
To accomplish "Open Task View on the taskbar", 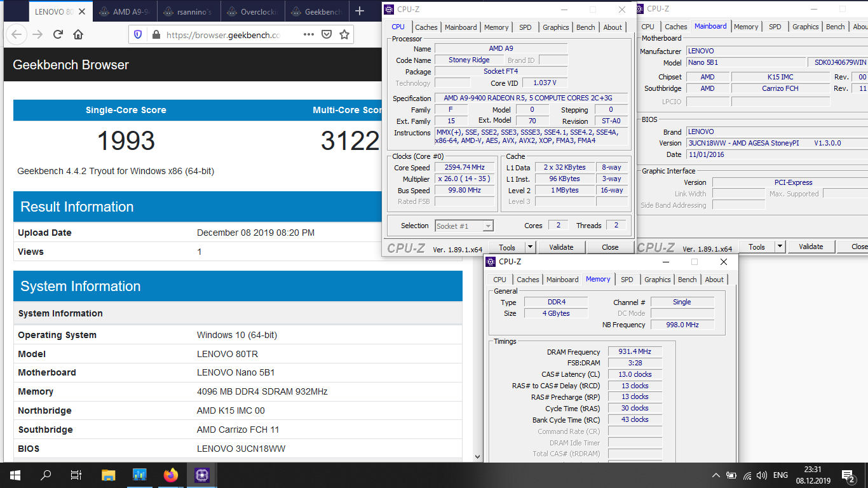I will [x=76, y=475].
